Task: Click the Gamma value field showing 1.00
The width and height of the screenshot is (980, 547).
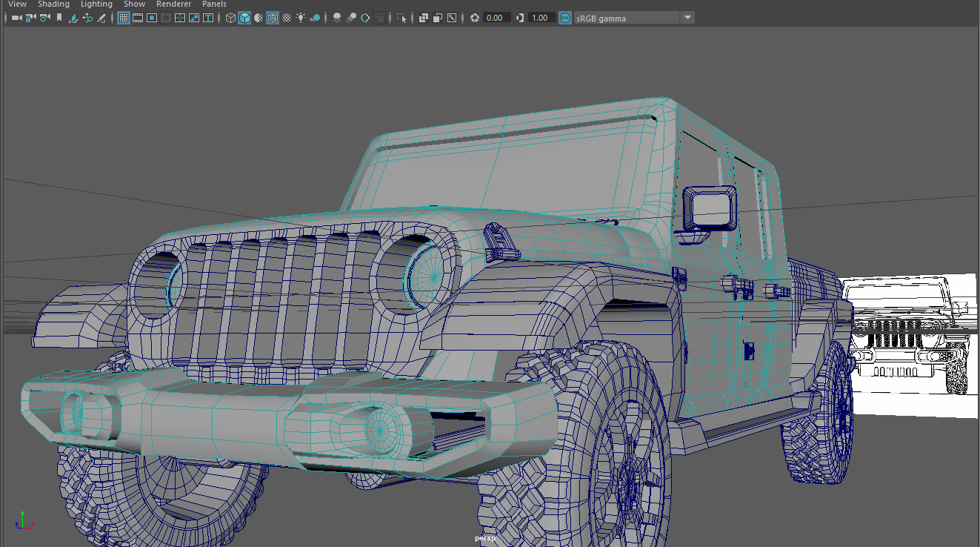Action: coord(542,18)
